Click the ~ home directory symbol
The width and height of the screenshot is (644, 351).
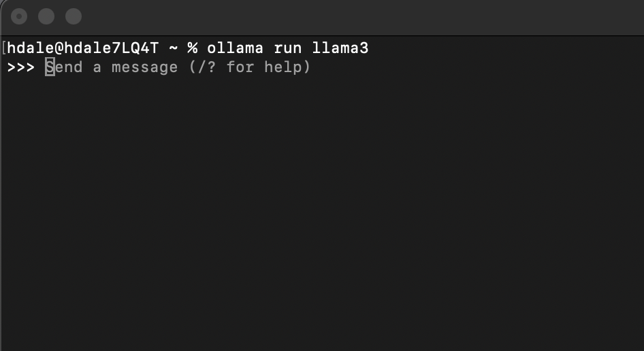174,48
